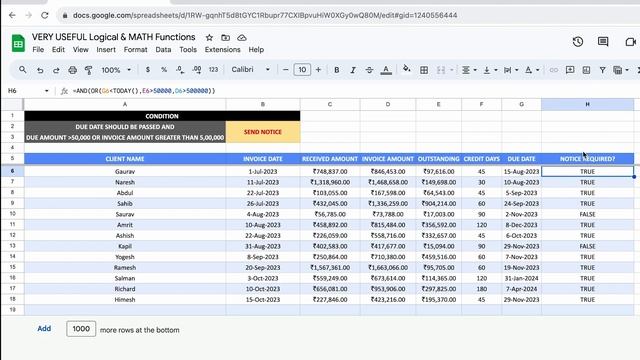Image resolution: width=640 pixels, height=360 pixels.
Task: Select column H header
Action: tap(587, 104)
